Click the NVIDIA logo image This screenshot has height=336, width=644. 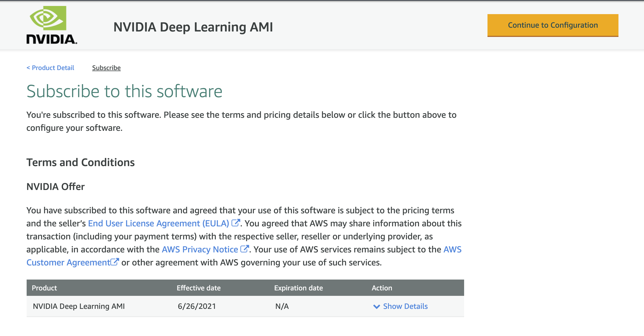click(x=52, y=25)
